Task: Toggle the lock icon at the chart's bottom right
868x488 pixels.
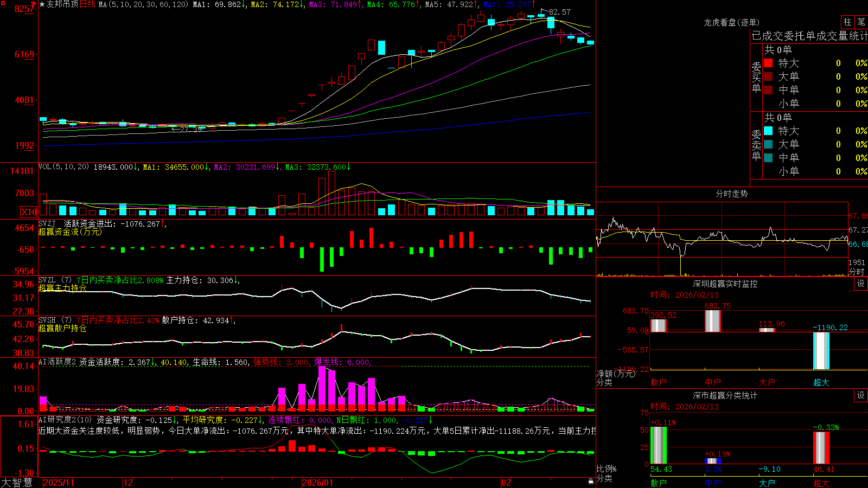Action: coord(591,481)
